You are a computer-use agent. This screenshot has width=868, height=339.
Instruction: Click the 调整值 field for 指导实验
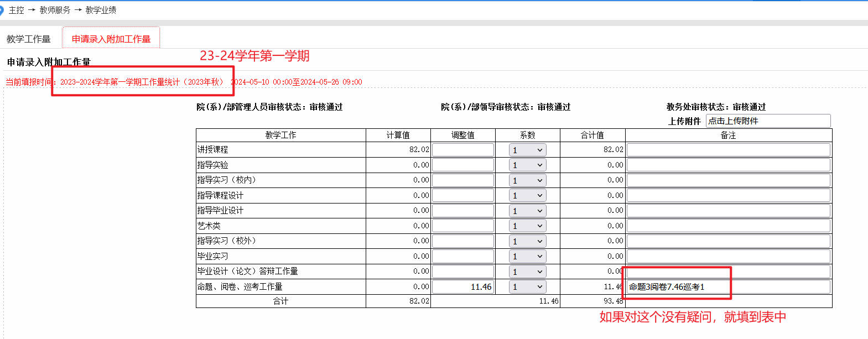click(463, 165)
